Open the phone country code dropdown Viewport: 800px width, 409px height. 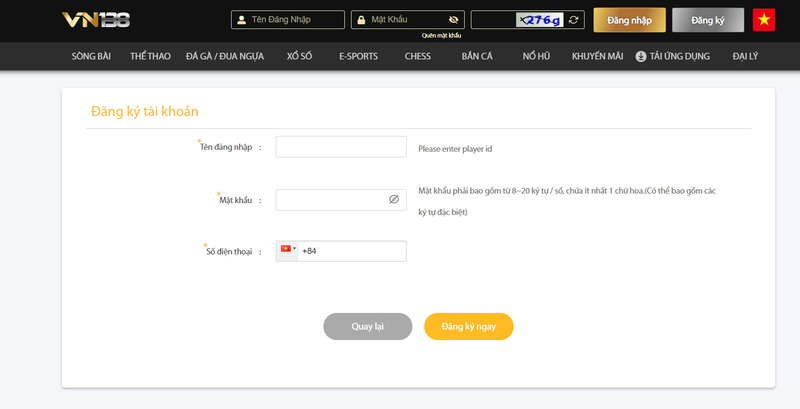tap(288, 250)
